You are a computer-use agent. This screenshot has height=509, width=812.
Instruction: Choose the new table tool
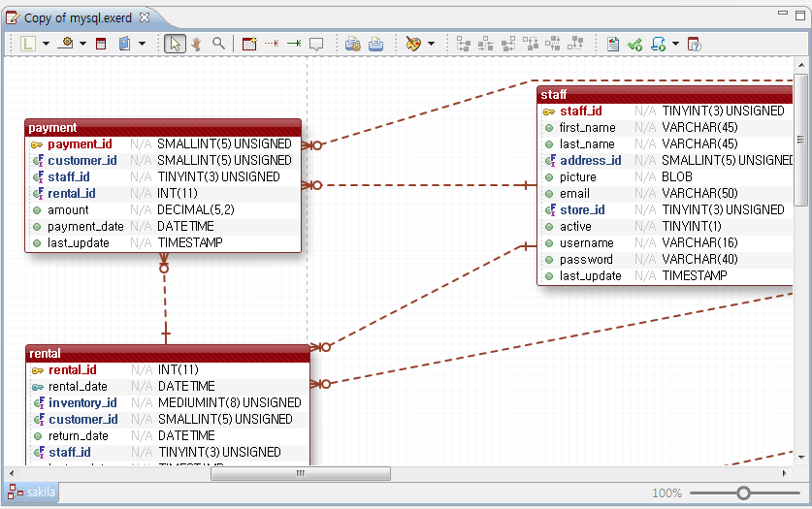249,44
